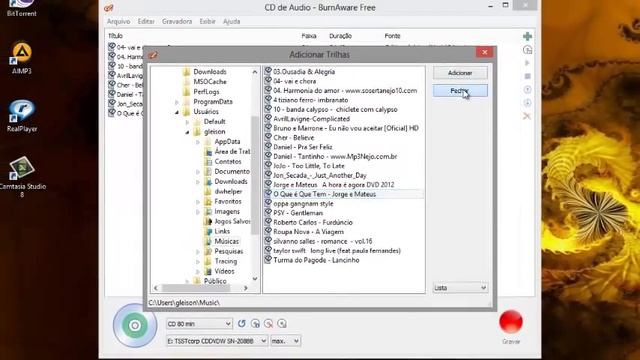
Task: Click the Imagens folder icon in tree
Action: [208, 211]
